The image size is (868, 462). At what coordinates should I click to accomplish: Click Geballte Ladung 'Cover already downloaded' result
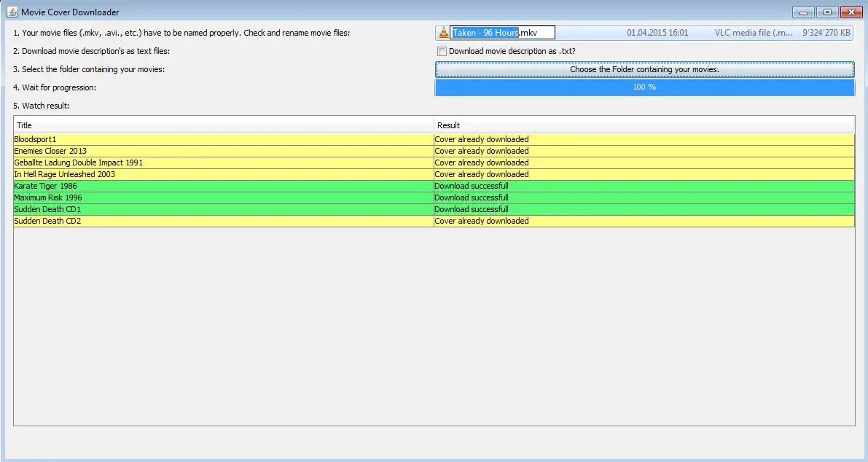tap(644, 163)
